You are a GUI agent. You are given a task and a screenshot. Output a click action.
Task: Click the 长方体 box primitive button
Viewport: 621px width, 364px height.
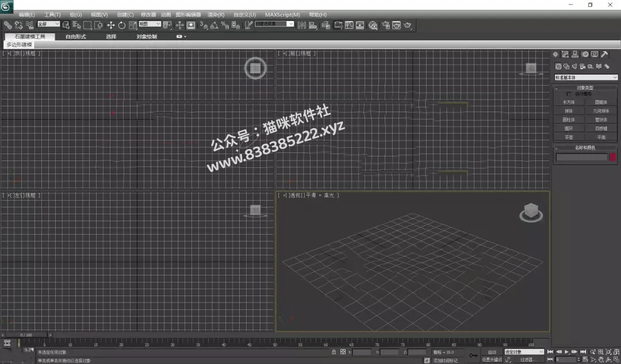coord(569,102)
